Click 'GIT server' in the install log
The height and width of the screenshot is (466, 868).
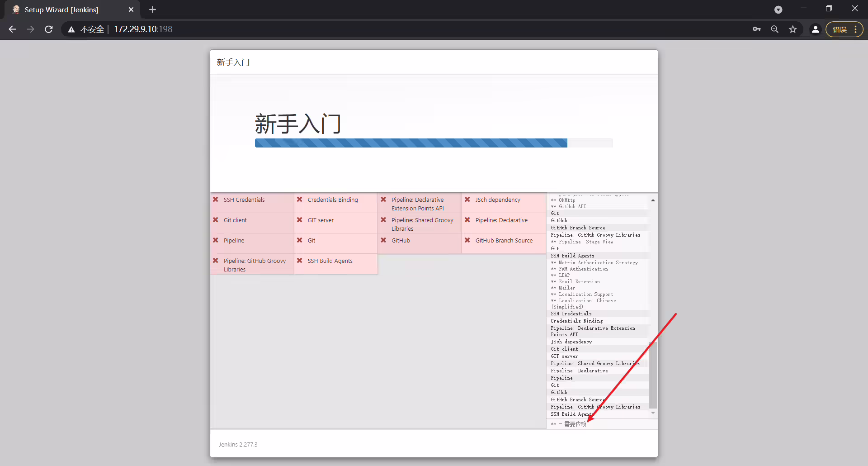(564, 356)
